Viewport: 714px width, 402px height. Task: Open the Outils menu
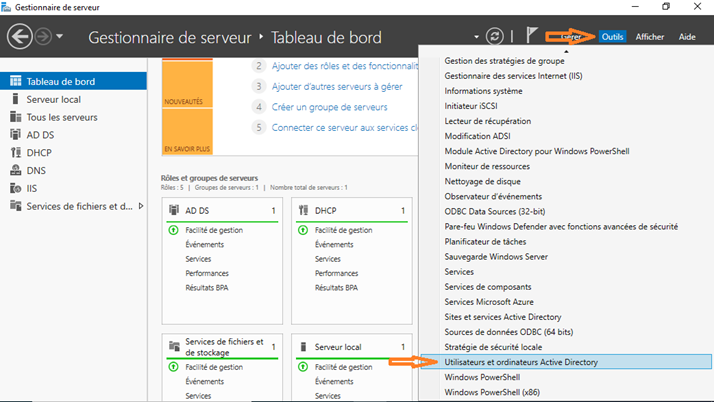pos(612,37)
